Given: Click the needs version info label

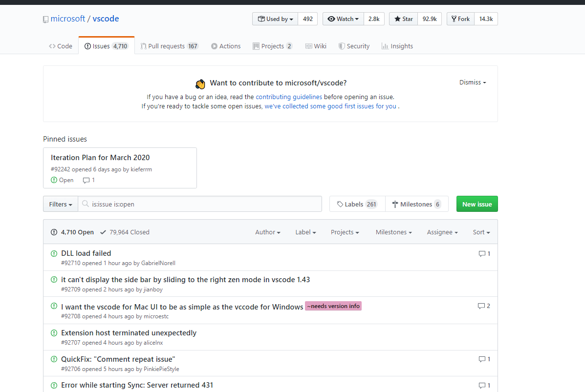Looking at the screenshot, I should coord(333,306).
